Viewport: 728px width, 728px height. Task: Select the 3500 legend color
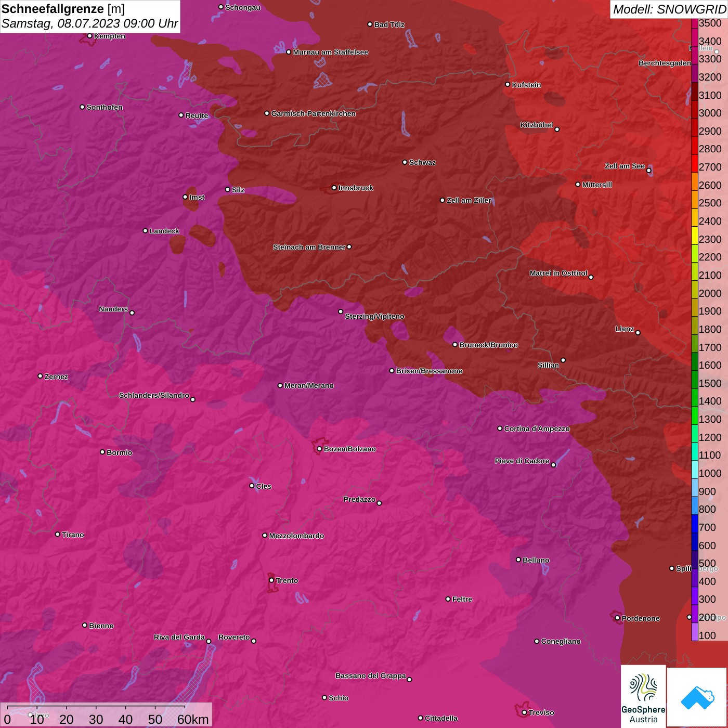click(x=695, y=23)
